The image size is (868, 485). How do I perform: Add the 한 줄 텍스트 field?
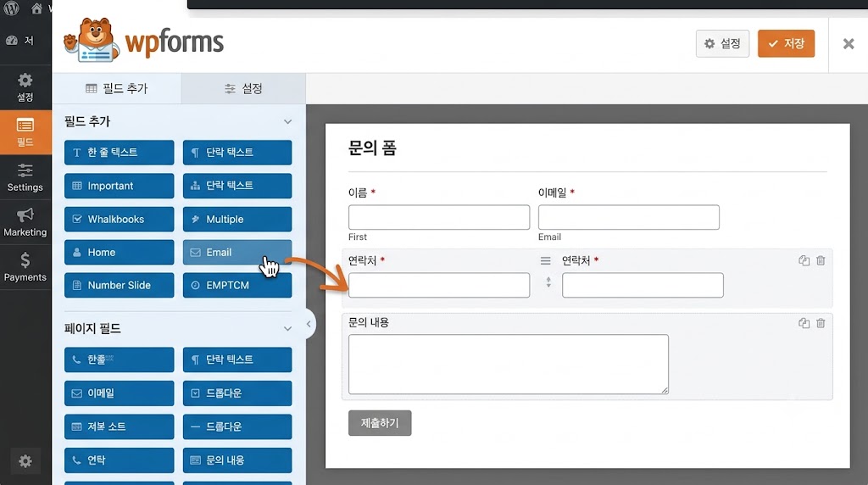coord(119,153)
